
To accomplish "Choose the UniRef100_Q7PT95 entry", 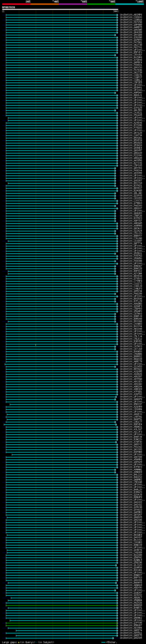I will tap(131, 623).
